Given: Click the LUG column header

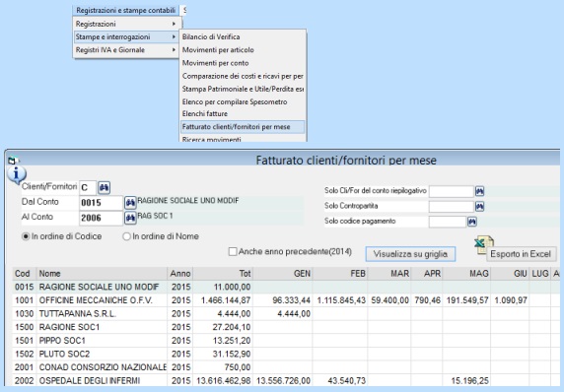Looking at the screenshot, I should [540, 274].
